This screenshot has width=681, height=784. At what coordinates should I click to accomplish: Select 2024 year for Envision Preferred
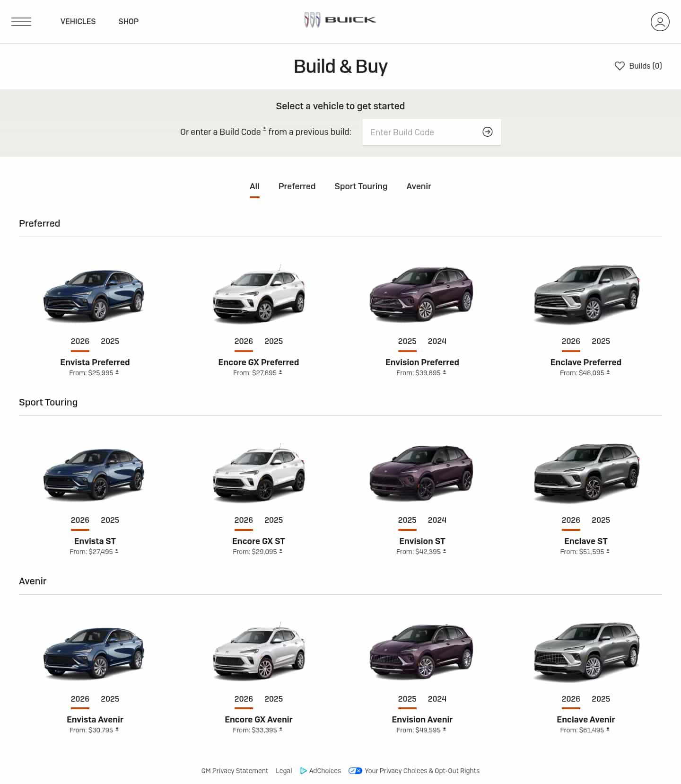coord(437,341)
